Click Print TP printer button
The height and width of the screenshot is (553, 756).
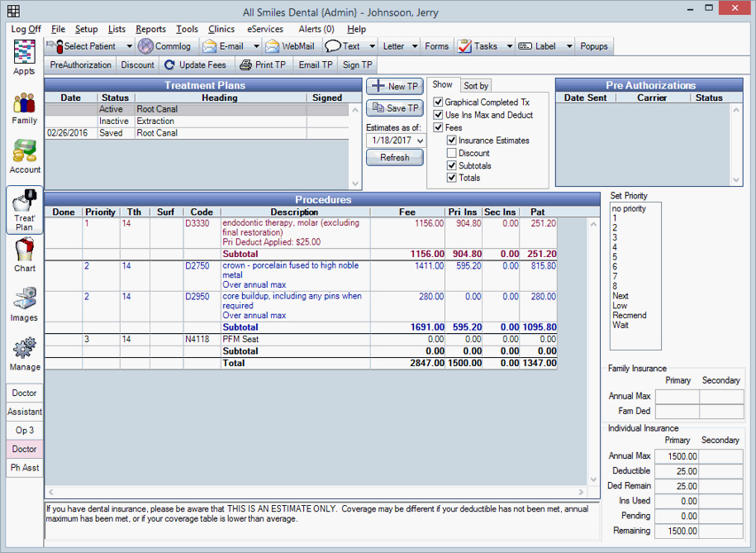(x=262, y=64)
